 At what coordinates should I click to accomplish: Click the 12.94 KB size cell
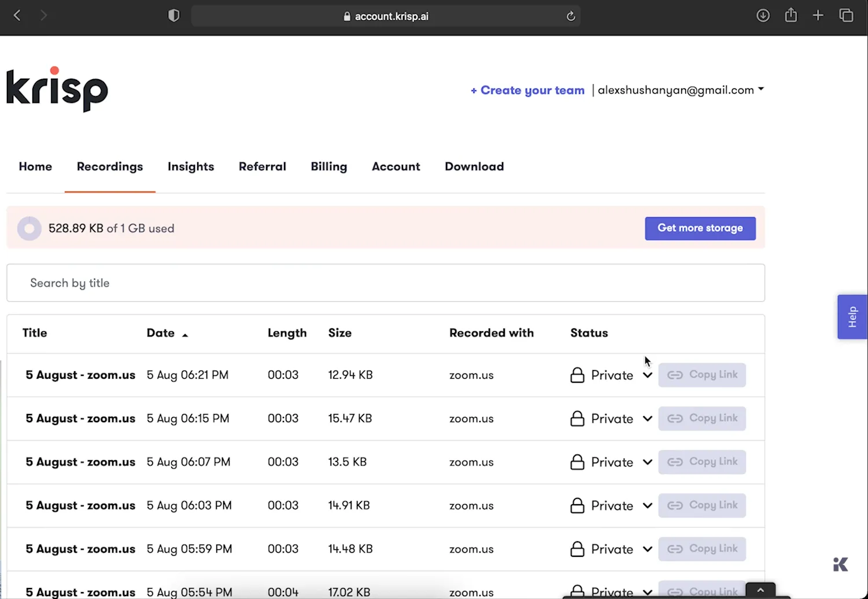tap(350, 375)
